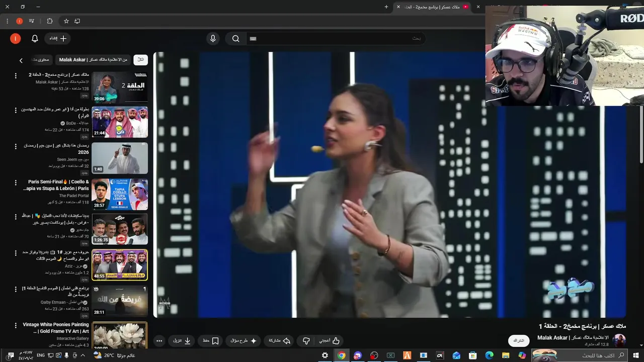Open options for Malak Askar episode 2 video

(16, 75)
